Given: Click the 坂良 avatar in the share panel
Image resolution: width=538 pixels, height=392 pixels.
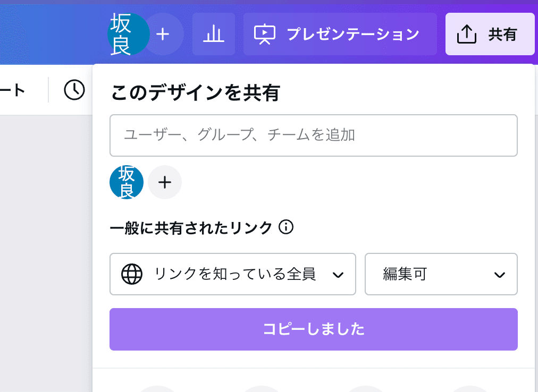Looking at the screenshot, I should pyautogui.click(x=127, y=182).
